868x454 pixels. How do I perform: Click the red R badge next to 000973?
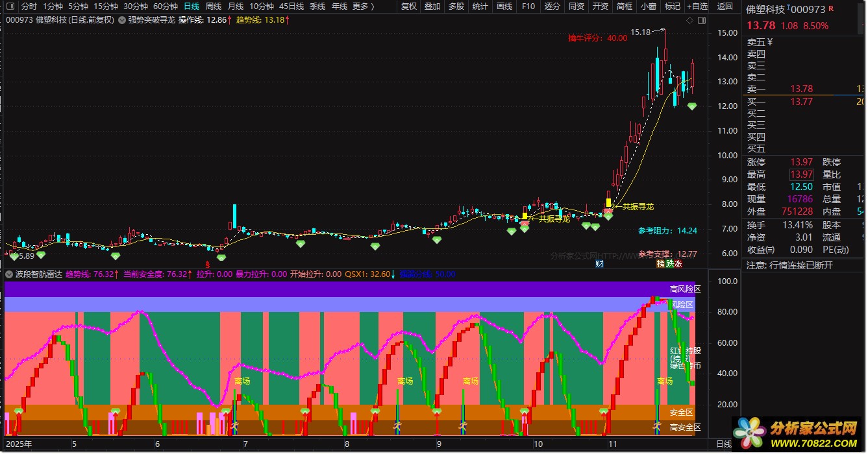click(831, 8)
